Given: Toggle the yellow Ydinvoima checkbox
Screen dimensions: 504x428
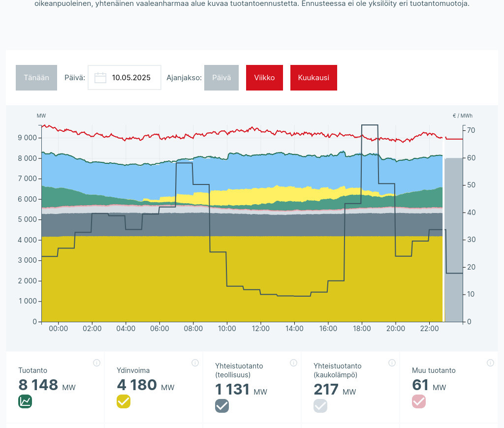Looking at the screenshot, I should (124, 401).
